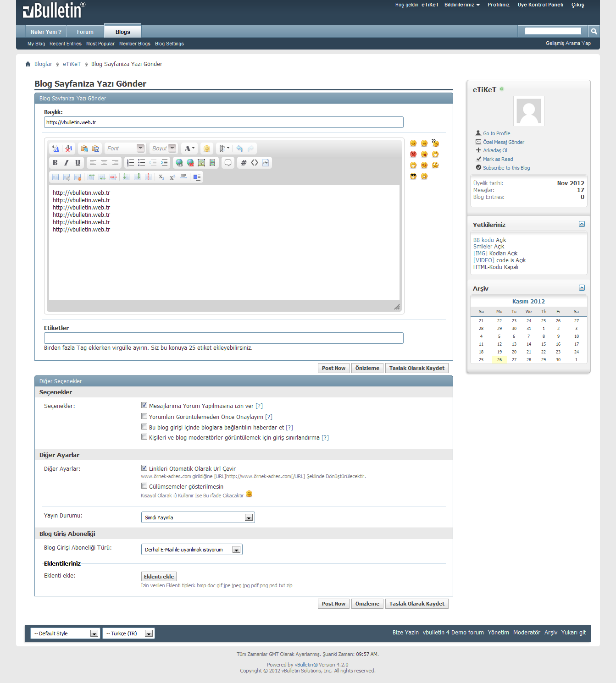Click the underline formatting icon
Image resolution: width=616 pixels, height=683 pixels.
click(x=78, y=163)
